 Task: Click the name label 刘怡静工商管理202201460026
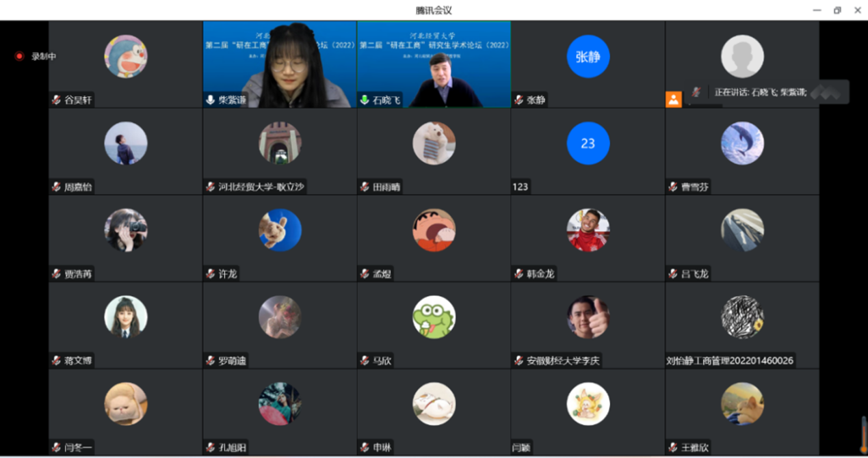click(x=730, y=360)
